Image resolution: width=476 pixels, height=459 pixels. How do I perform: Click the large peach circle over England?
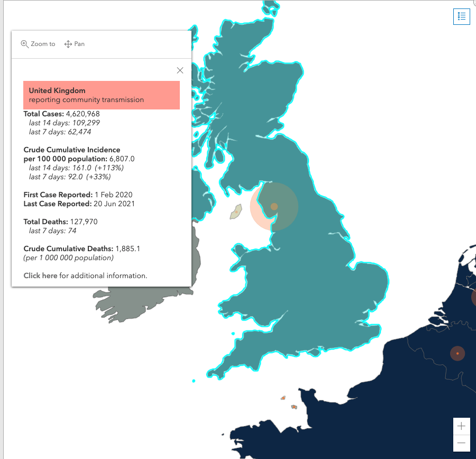pos(274,206)
